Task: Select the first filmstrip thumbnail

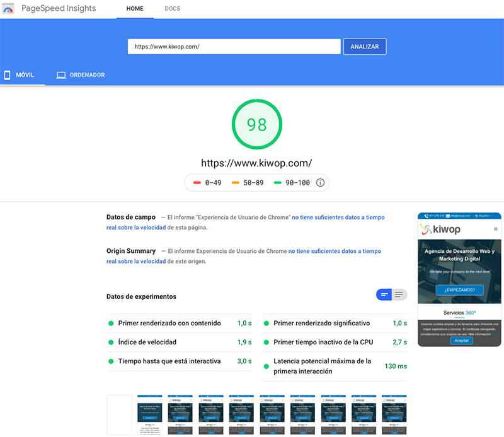Action: (x=121, y=414)
